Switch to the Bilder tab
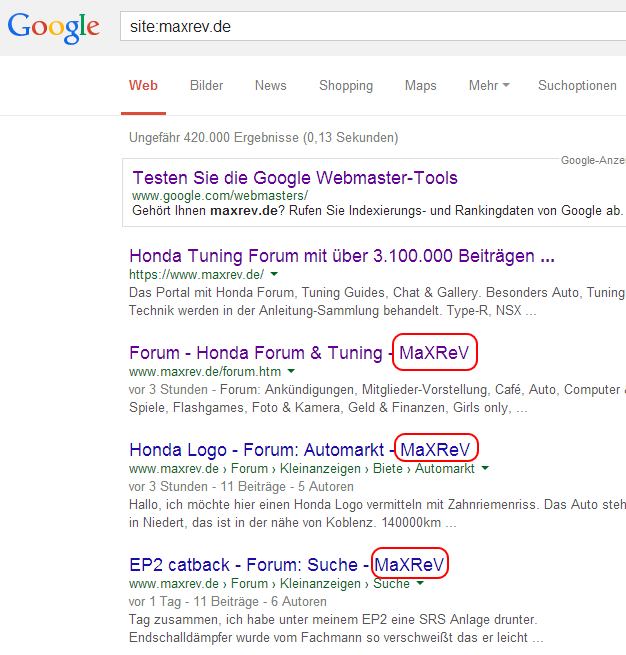The height and width of the screenshot is (655, 626). click(206, 86)
